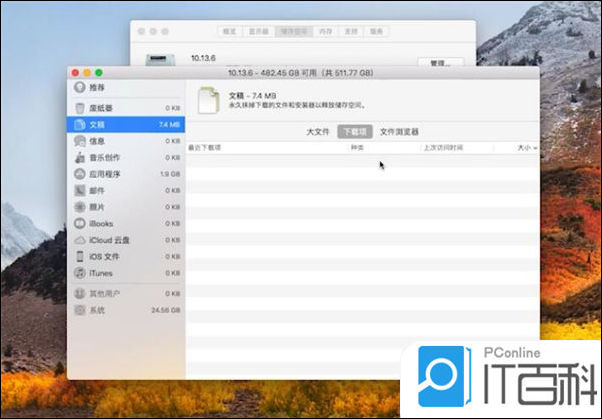Minimize storage window with yellow button

(x=87, y=73)
